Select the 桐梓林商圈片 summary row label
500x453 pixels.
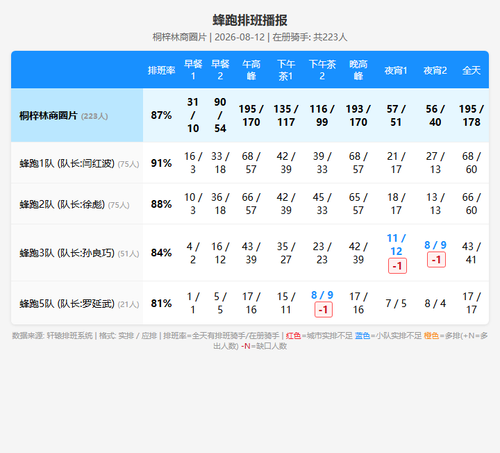click(64, 116)
